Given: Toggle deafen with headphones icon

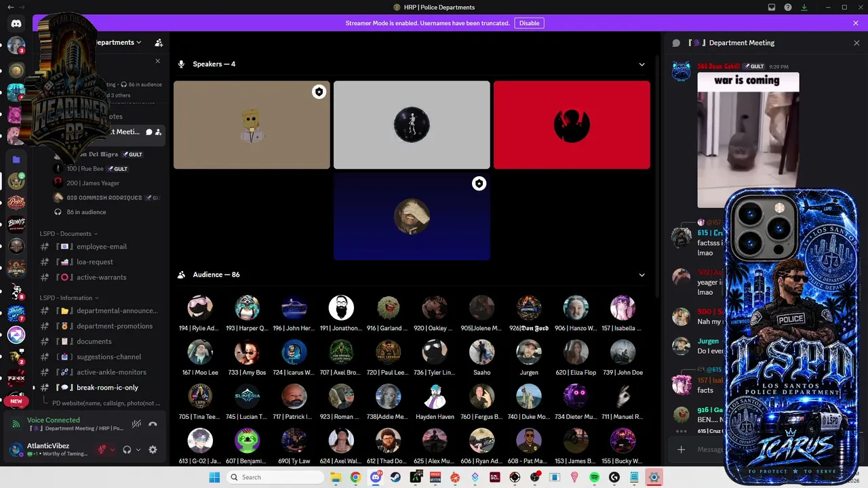Looking at the screenshot, I should coord(127,449).
